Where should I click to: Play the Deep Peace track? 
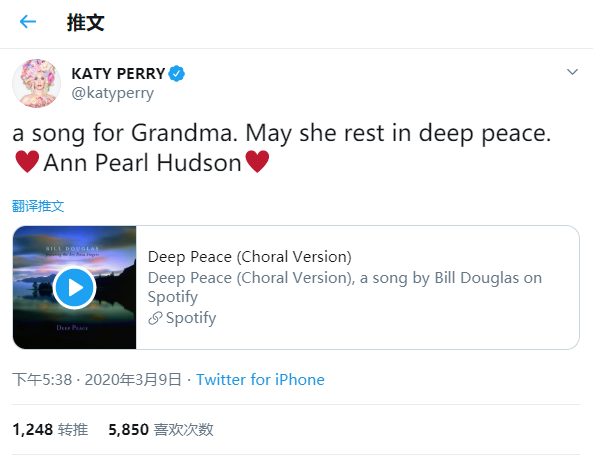tap(75, 288)
